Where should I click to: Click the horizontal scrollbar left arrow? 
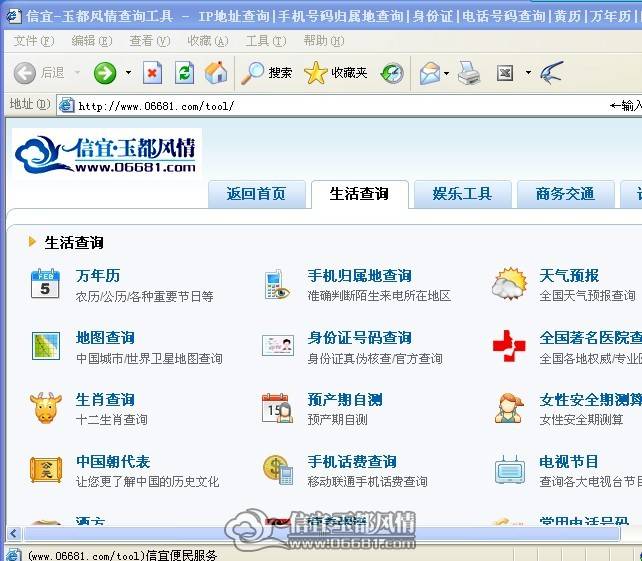pyautogui.click(x=14, y=533)
